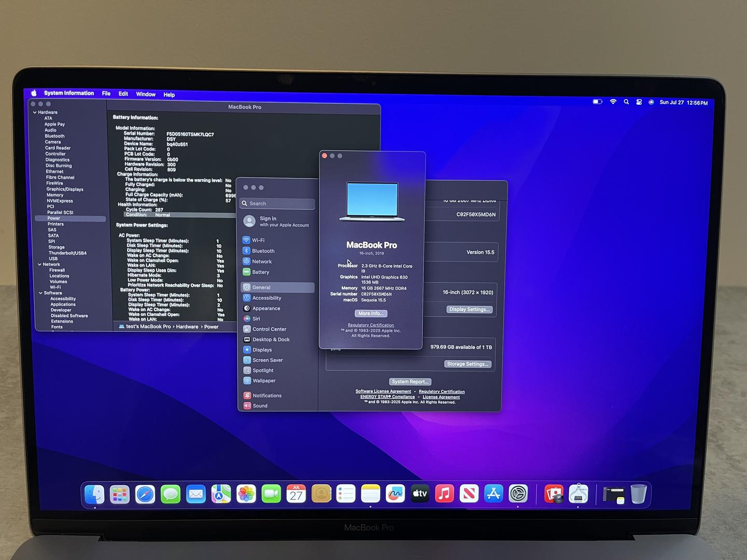This screenshot has height=560, width=747.
Task: Open Control Center from the menu bar
Action: (639, 102)
